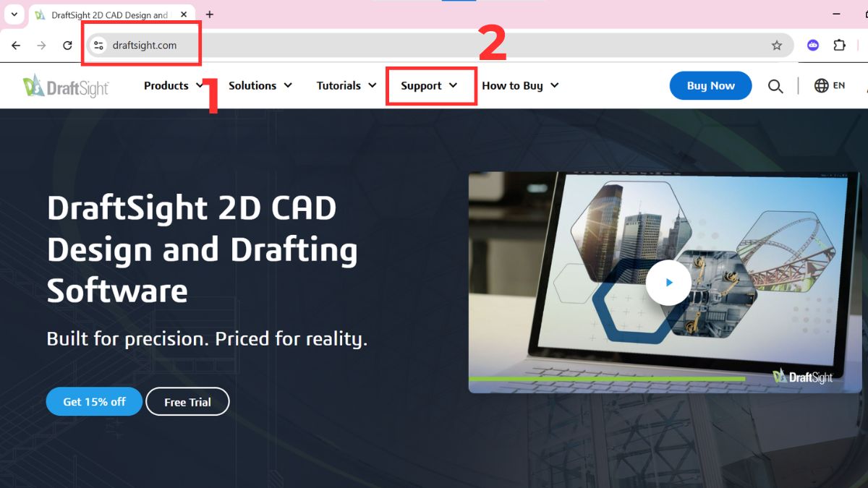Click the browser back arrow

tap(16, 46)
